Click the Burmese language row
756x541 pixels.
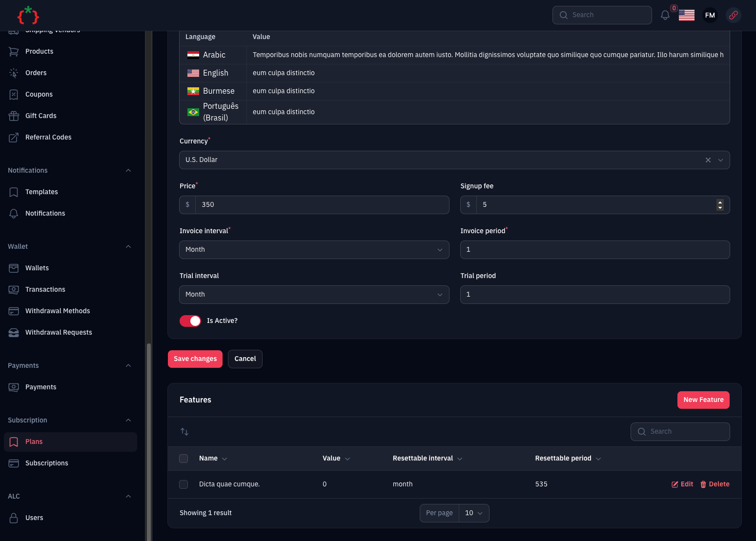click(455, 91)
